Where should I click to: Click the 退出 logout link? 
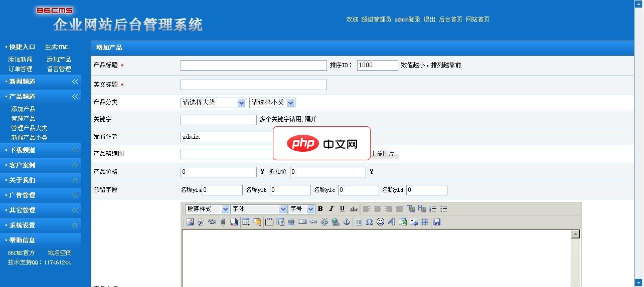point(429,20)
